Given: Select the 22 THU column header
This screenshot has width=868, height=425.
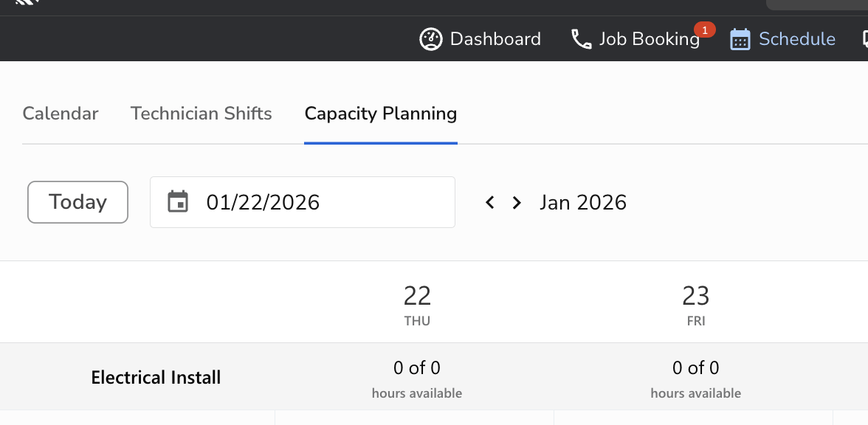Looking at the screenshot, I should (417, 304).
